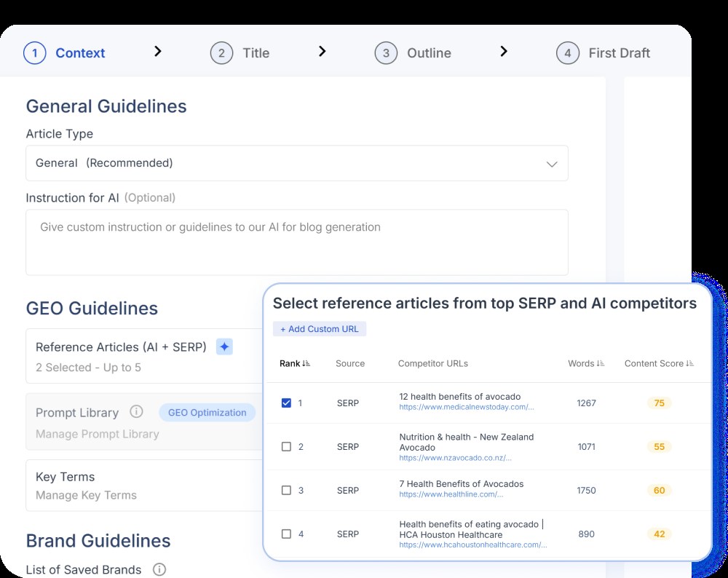Screen dimensions: 728x578
Task: Click the 'Nutrition & health - New Zealand Avocado' title
Action: [x=466, y=442]
